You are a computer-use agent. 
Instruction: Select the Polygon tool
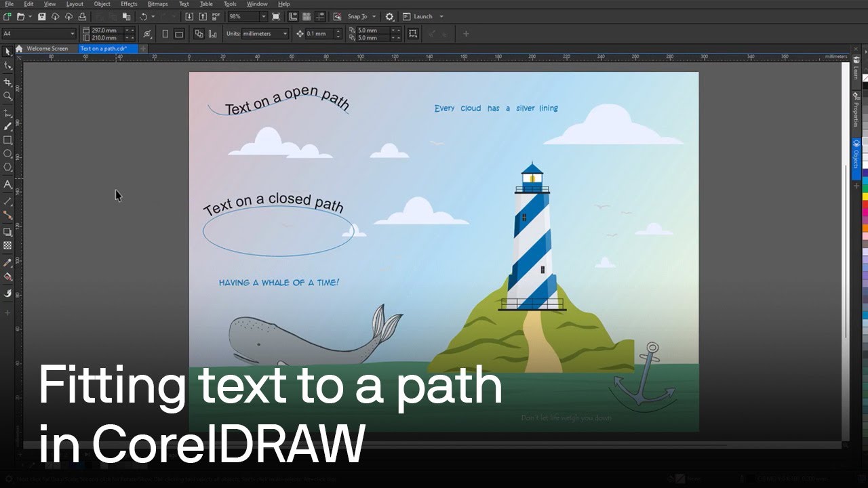point(7,167)
